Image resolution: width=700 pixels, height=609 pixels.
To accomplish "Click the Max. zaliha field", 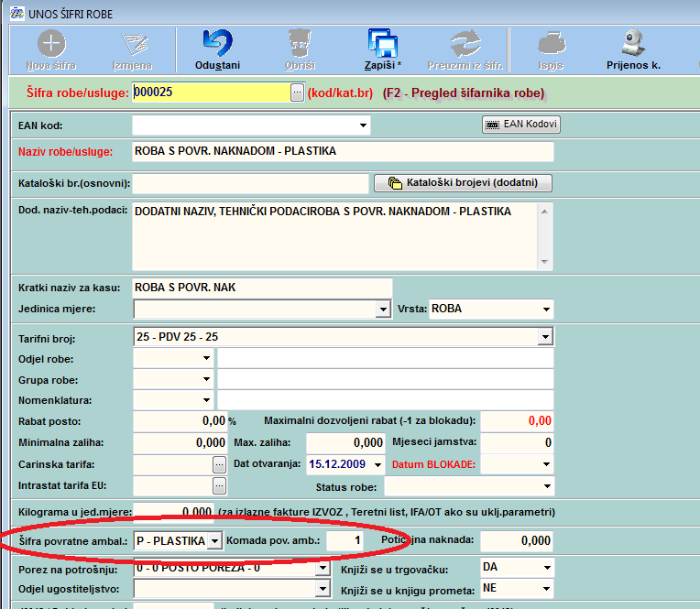I will (345, 442).
